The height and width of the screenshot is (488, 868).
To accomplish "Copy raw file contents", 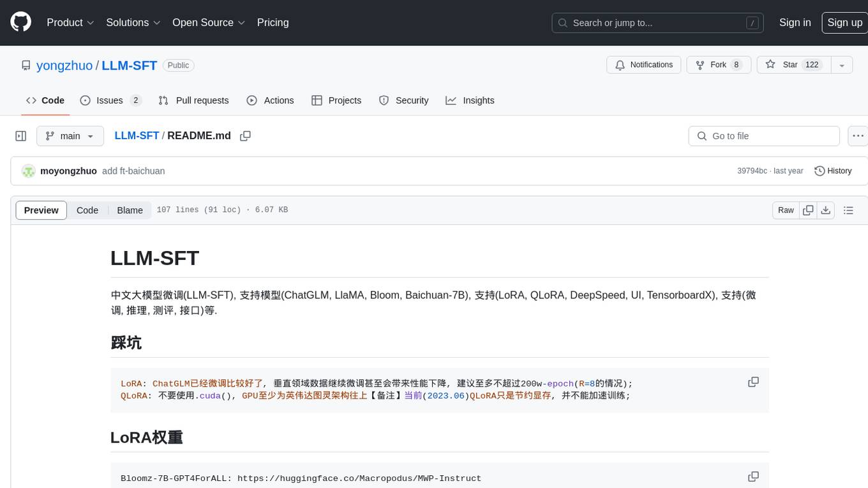I will 808,210.
